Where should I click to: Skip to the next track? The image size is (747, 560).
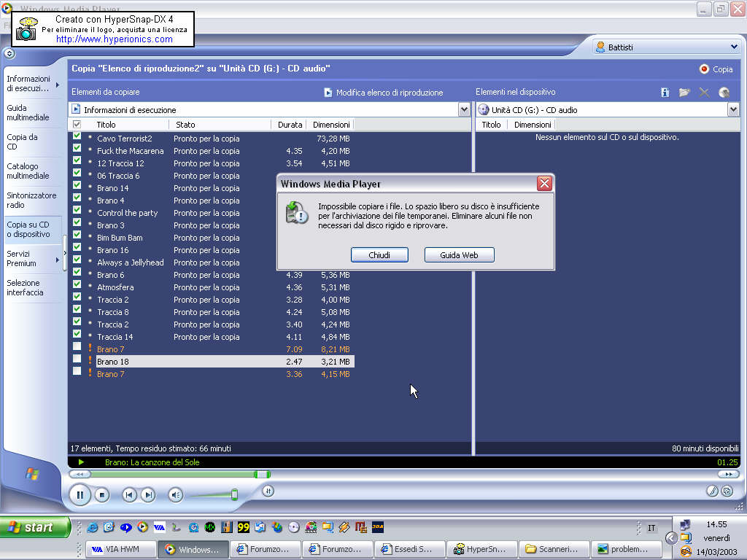(x=148, y=495)
